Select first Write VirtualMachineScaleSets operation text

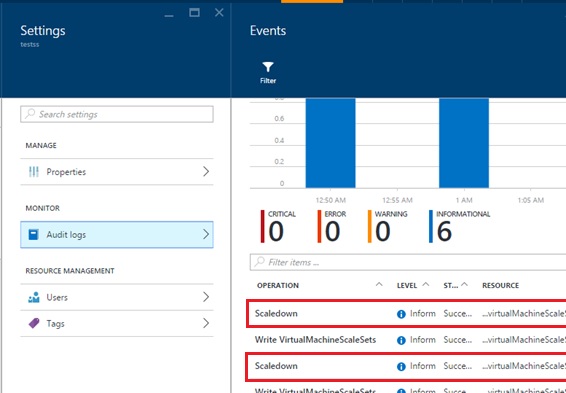pos(315,340)
